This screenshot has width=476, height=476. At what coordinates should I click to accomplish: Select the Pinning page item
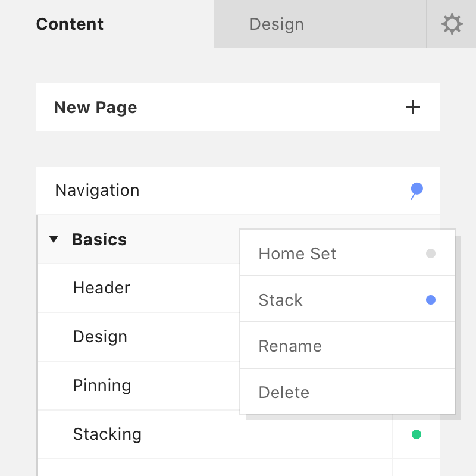[x=102, y=386]
